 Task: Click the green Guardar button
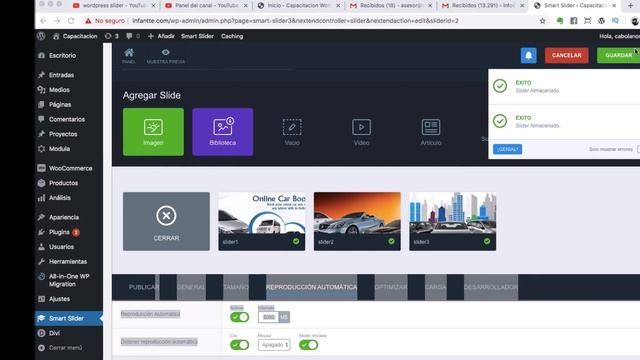click(618, 56)
